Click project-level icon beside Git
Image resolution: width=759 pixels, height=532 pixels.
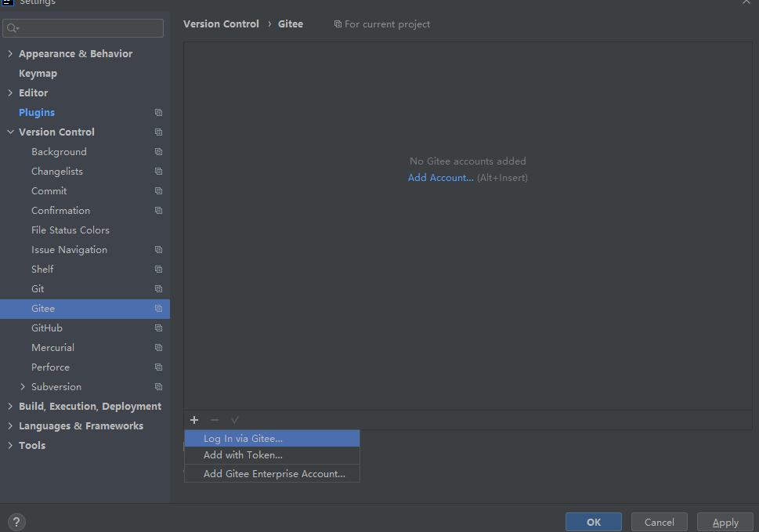(158, 289)
